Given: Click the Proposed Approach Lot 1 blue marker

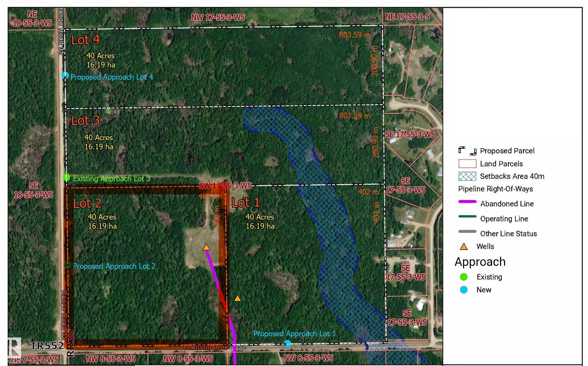Looking at the screenshot, I should pos(287,343).
